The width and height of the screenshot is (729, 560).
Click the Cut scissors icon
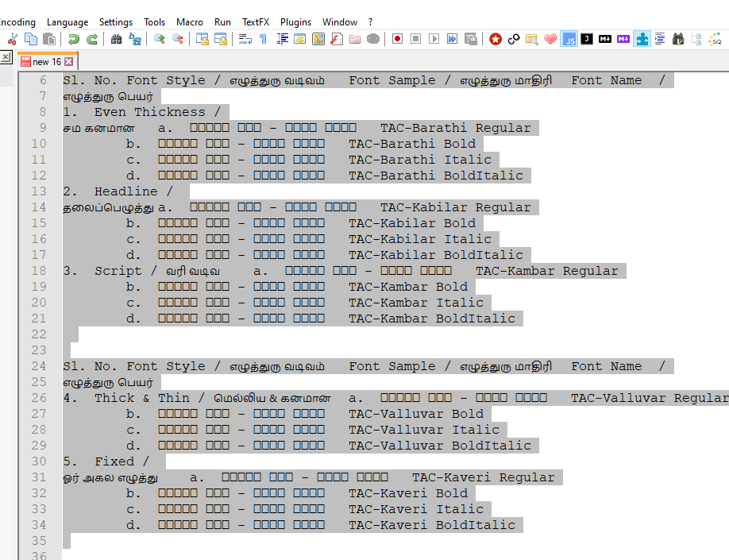[x=13, y=39]
